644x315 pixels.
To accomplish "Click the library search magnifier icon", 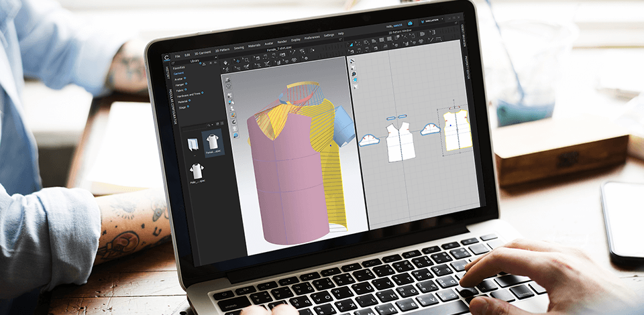I will pos(209,125).
